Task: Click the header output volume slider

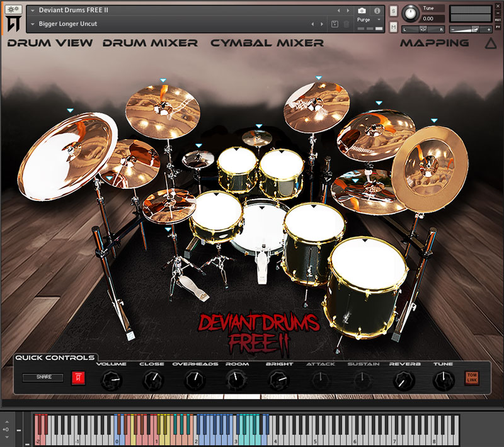Action: 470,30
